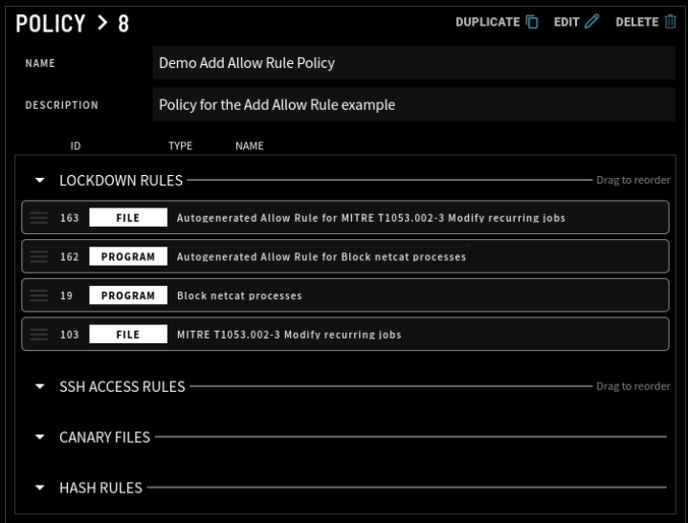Grab the drag handle on rule 19
Image resolution: width=688 pixels, height=523 pixels.
tap(39, 295)
